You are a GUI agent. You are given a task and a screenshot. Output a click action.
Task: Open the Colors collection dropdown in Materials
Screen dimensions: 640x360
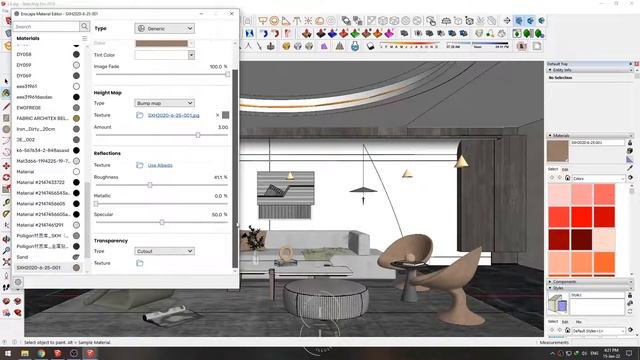tap(598, 178)
